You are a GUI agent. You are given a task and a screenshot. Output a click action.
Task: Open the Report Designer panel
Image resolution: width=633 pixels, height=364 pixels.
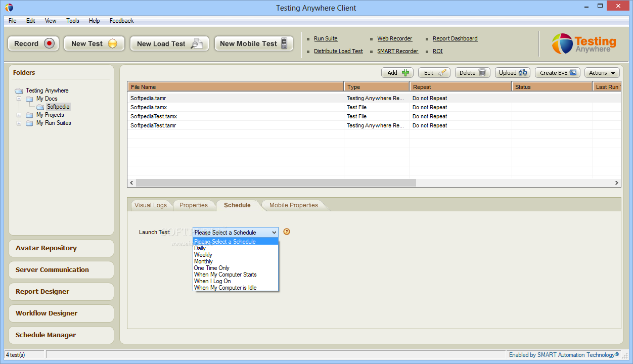point(61,292)
